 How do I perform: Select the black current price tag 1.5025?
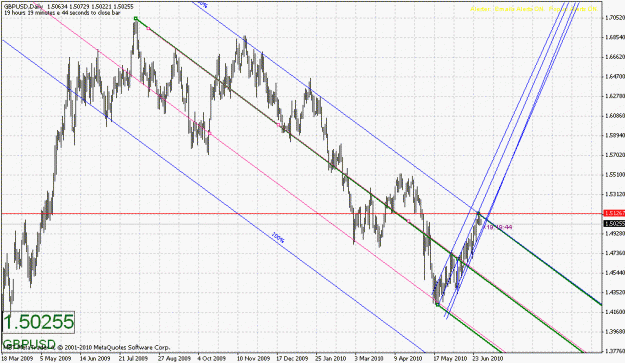coord(614,224)
